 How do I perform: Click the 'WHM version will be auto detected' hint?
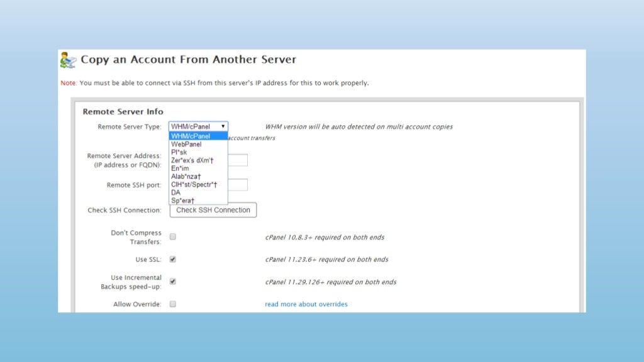pyautogui.click(x=358, y=127)
